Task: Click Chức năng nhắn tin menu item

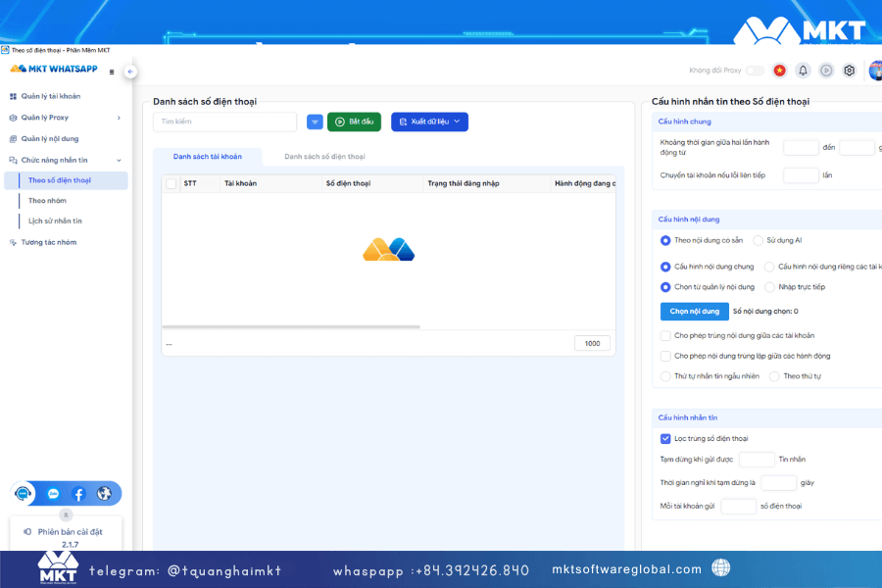Action: pos(54,161)
